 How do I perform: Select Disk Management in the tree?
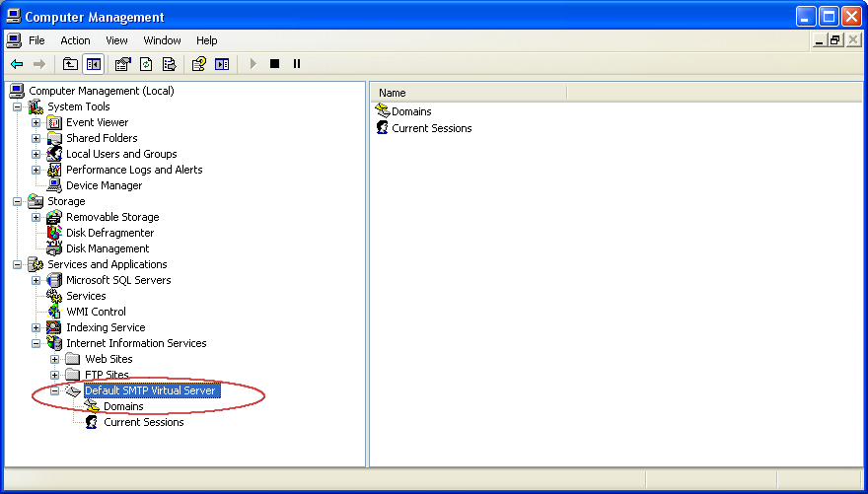click(108, 248)
